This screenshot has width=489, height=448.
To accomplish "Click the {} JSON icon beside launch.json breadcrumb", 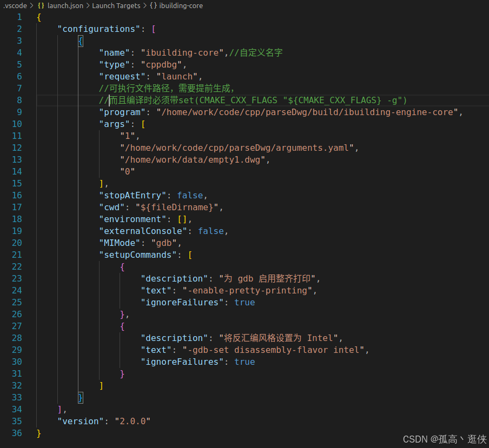I will [41, 5].
